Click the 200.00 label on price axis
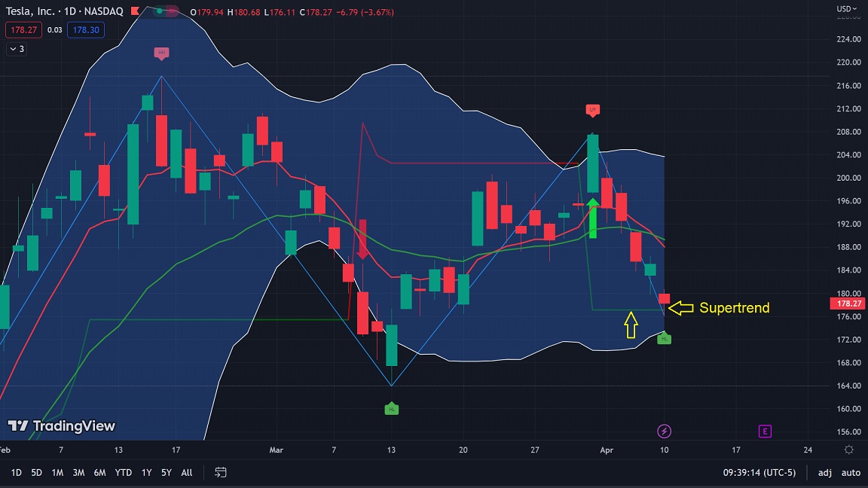Image resolution: width=868 pixels, height=488 pixels. pyautogui.click(x=848, y=178)
